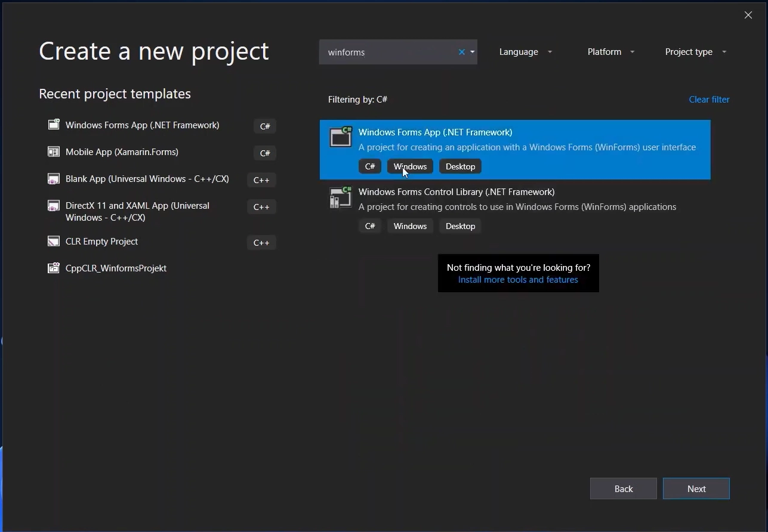Click the Windows Forms App recent template icon
The height and width of the screenshot is (532, 768).
[x=54, y=125]
